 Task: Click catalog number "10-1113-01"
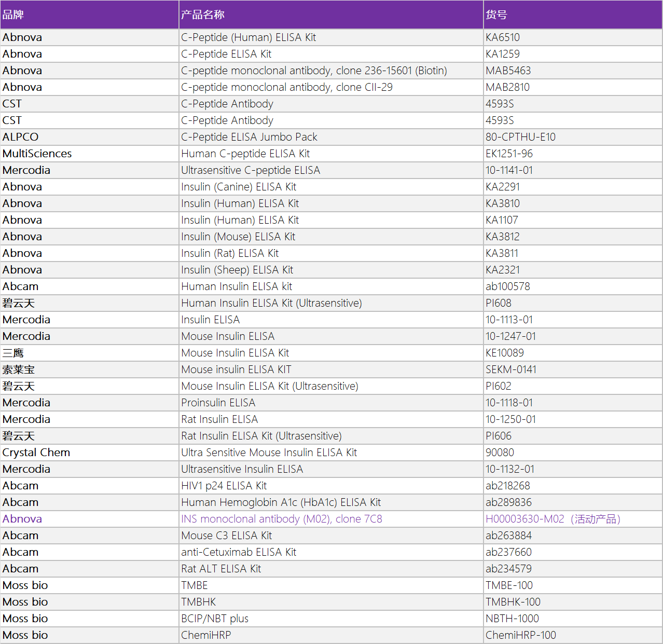(509, 320)
